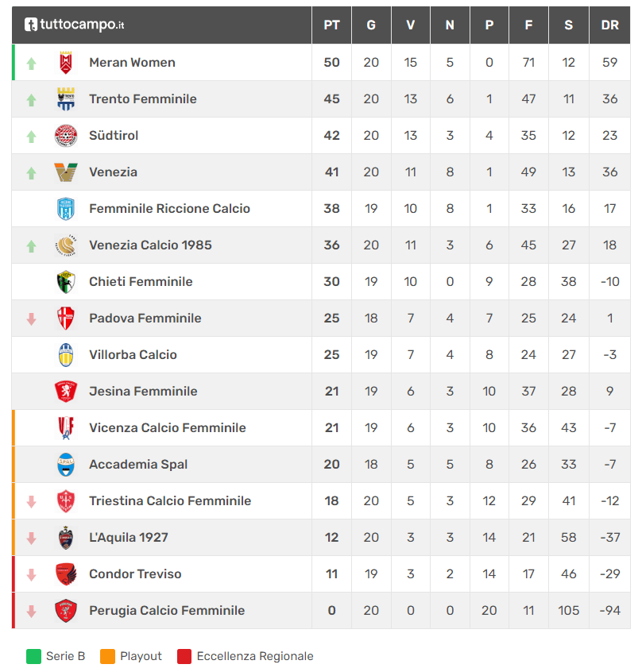The image size is (642, 672).
Task: Click the Chieti Femminile shield badge
Action: 66,282
